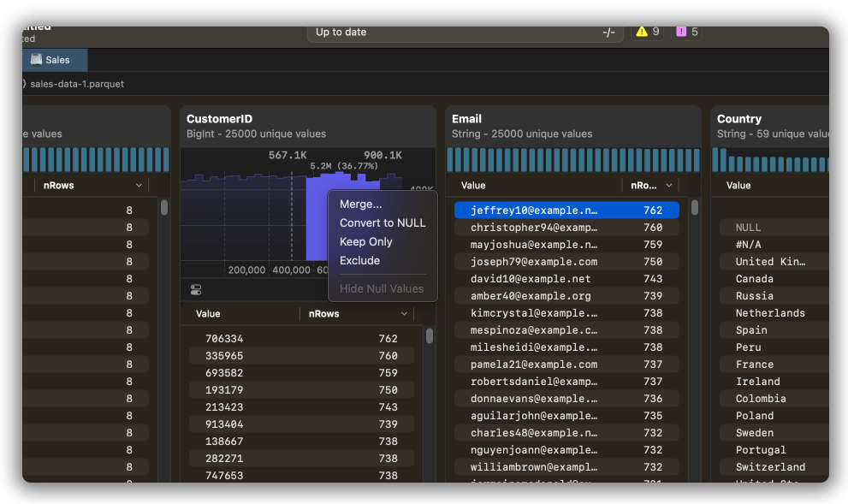Click the sales-data-1.parquet breadcrumb
Image resolution: width=848 pixels, height=504 pixels.
77,84
